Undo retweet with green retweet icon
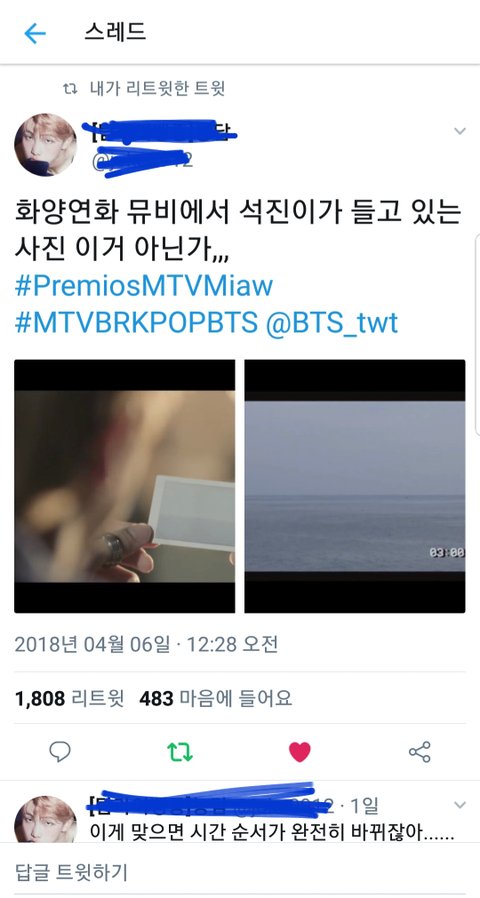Screen dimensions: 480x898 [x=180, y=752]
